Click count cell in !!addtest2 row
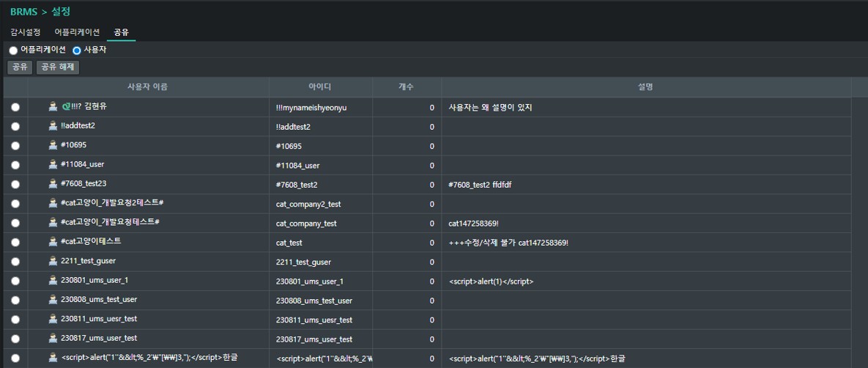Viewport: 868px width, 368px height. [x=407, y=127]
